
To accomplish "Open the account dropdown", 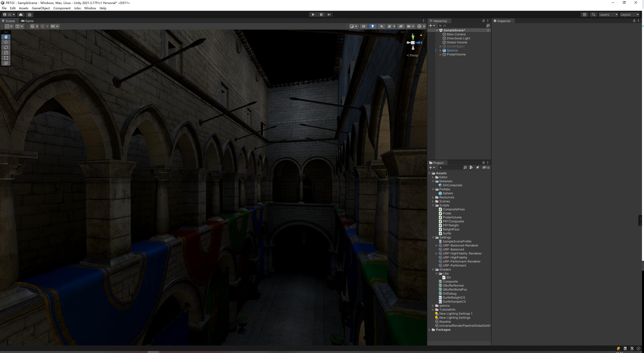I will click(x=9, y=15).
